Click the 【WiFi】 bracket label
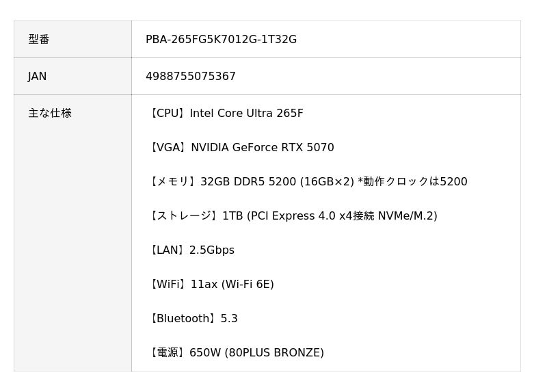This screenshot has width=547, height=392. click(168, 285)
